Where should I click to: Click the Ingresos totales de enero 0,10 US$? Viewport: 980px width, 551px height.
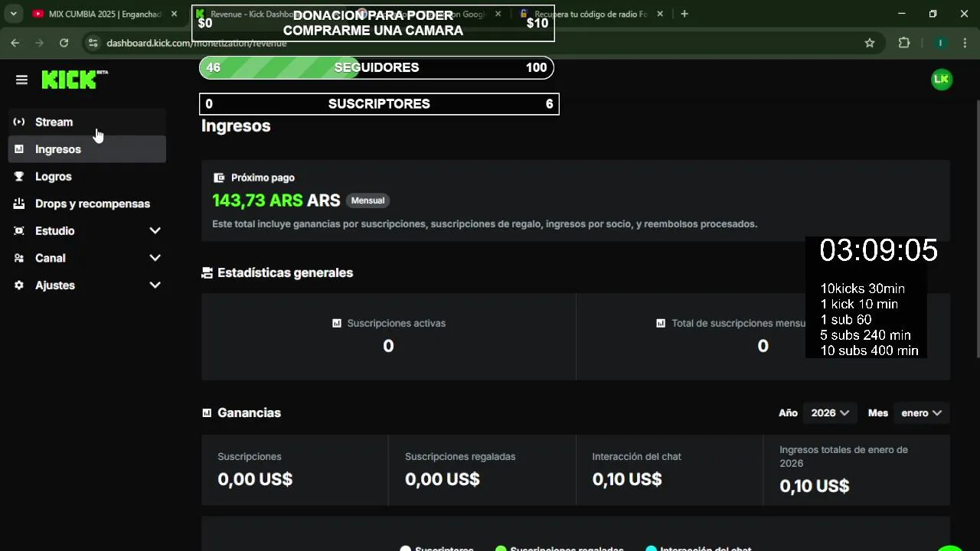814,486
